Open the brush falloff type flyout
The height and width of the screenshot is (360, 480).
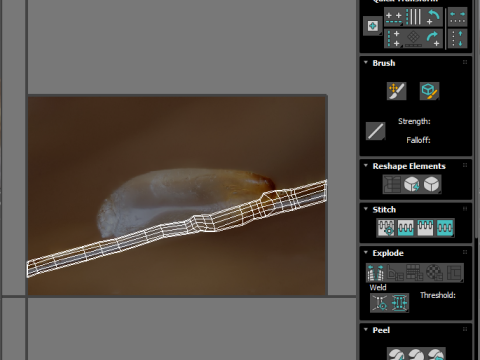[376, 131]
